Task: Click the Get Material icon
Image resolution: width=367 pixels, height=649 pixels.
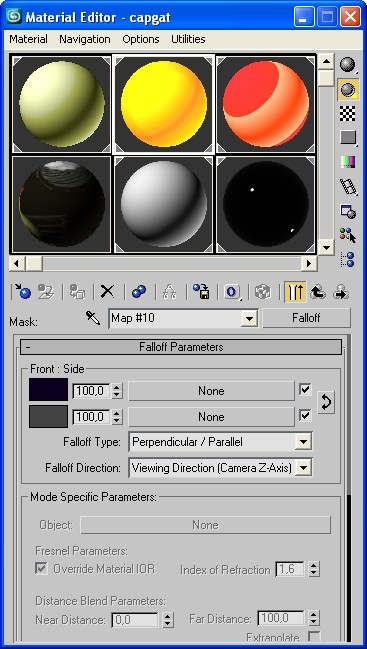Action: tap(22, 291)
